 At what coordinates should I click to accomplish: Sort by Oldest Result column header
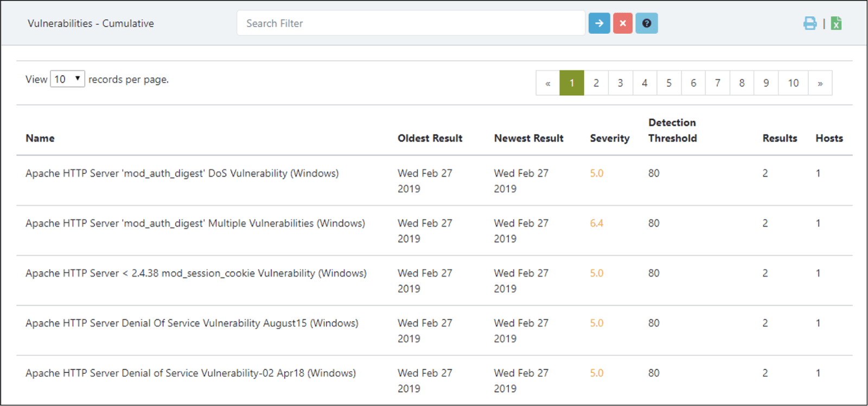coord(430,138)
